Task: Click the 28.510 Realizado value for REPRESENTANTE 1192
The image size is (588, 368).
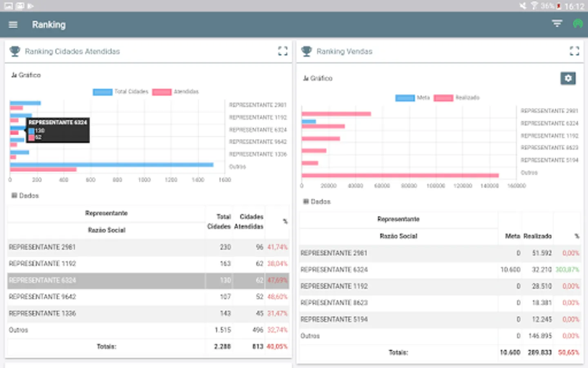Action: pyautogui.click(x=542, y=286)
